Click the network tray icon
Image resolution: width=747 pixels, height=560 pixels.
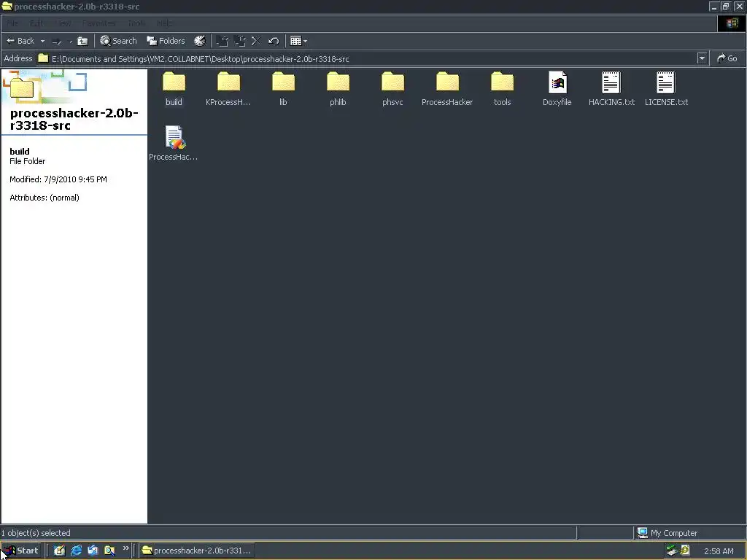[672, 551]
